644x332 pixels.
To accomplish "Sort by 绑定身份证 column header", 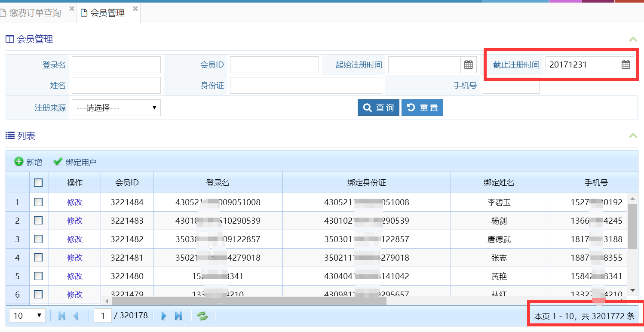I will point(367,183).
